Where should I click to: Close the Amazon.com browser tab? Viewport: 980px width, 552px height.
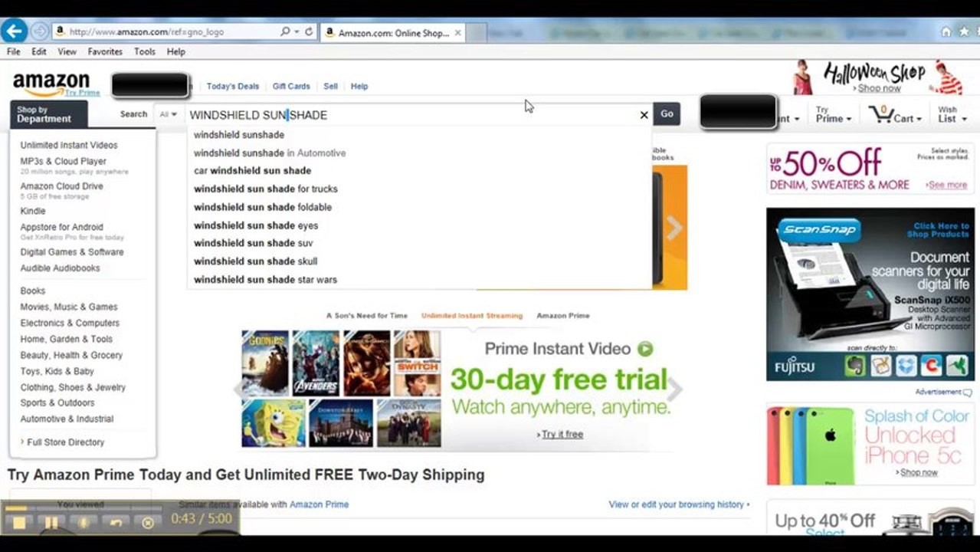[x=458, y=33]
